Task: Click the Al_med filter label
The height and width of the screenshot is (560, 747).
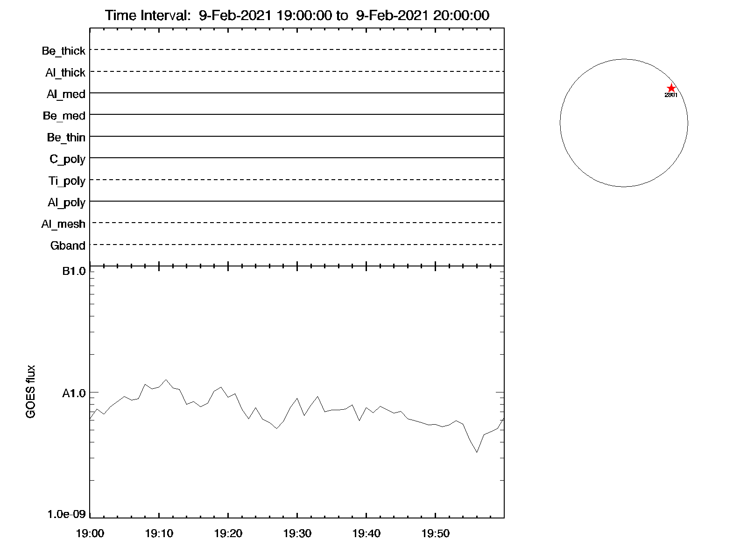Action: click(66, 94)
